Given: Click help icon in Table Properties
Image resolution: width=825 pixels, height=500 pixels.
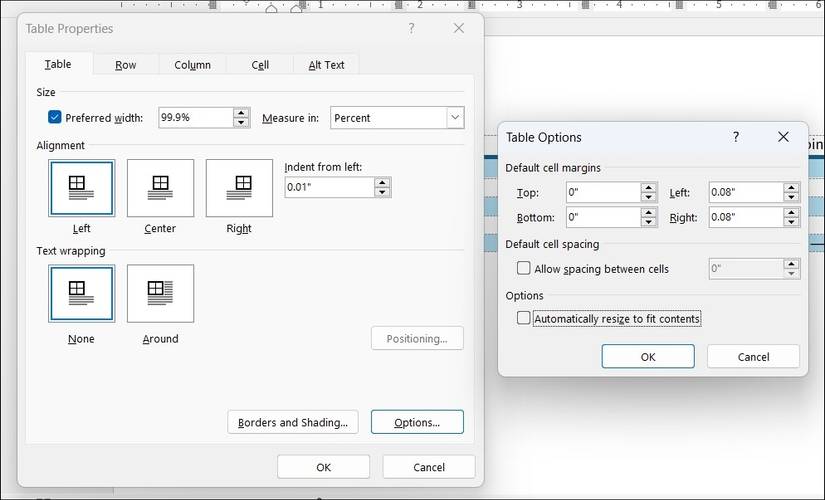Looking at the screenshot, I should pyautogui.click(x=411, y=28).
